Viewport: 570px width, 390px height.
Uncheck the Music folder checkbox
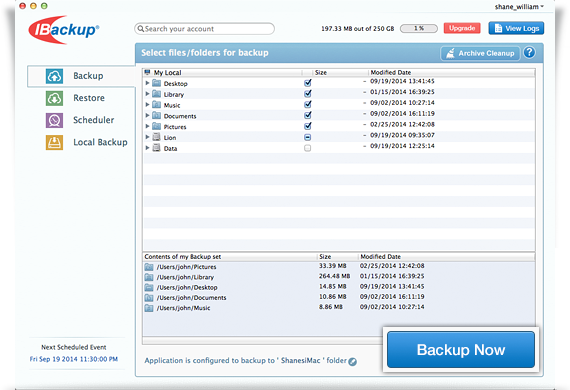308,104
